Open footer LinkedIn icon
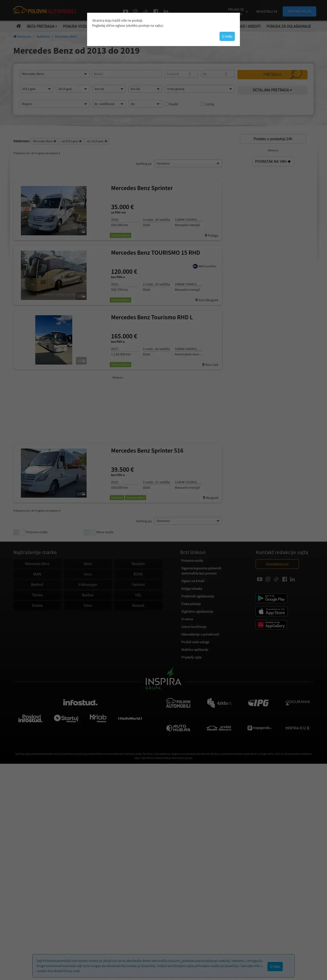This screenshot has height=980, width=327. [x=292, y=579]
